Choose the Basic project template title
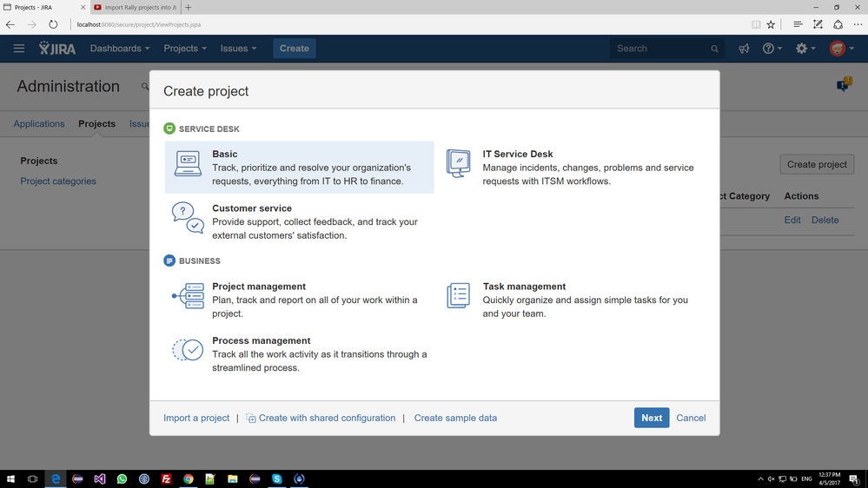Screen dimensions: 868x488 pos(225,155)
